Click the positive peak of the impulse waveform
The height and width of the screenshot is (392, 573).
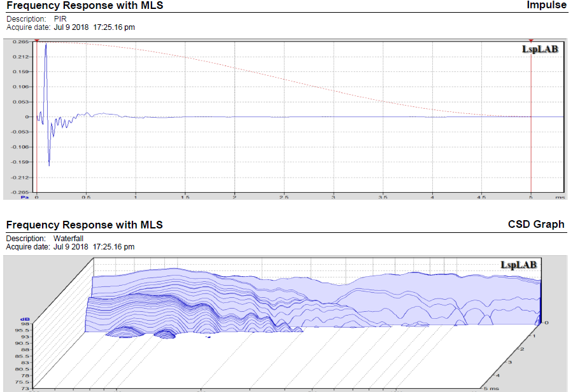pyautogui.click(x=46, y=45)
